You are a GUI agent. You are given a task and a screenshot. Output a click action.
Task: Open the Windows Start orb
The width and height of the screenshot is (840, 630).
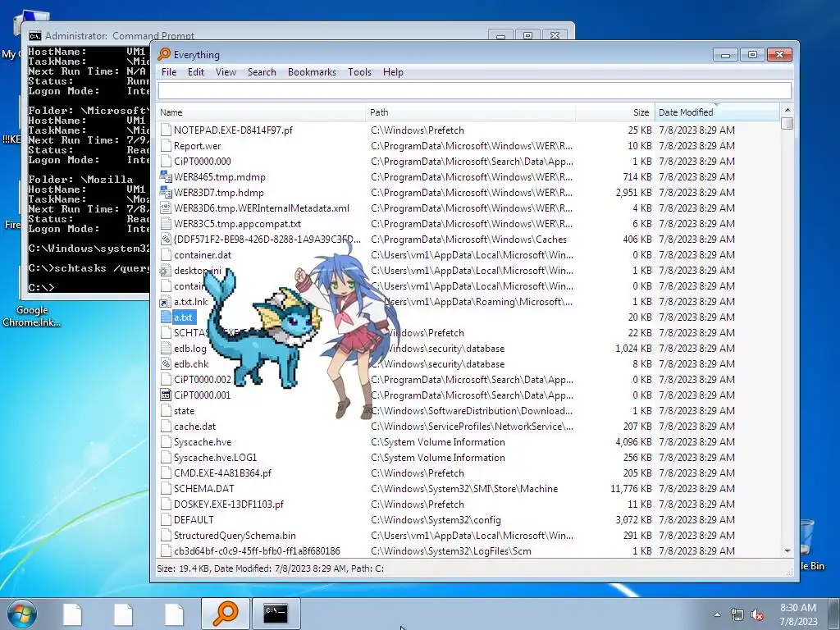click(21, 614)
